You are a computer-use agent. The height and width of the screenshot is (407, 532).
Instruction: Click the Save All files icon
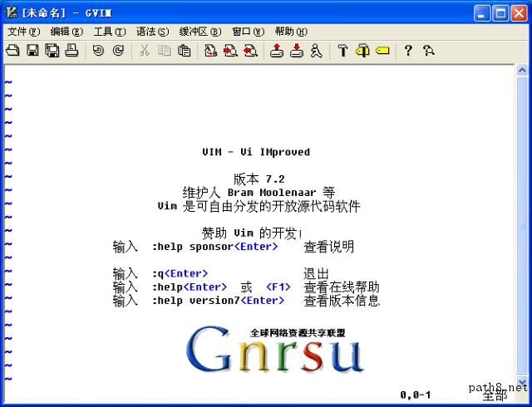click(52, 51)
